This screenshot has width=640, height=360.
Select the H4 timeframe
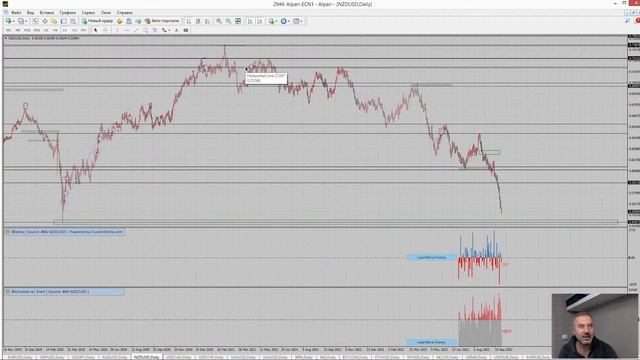pyautogui.click(x=55, y=30)
